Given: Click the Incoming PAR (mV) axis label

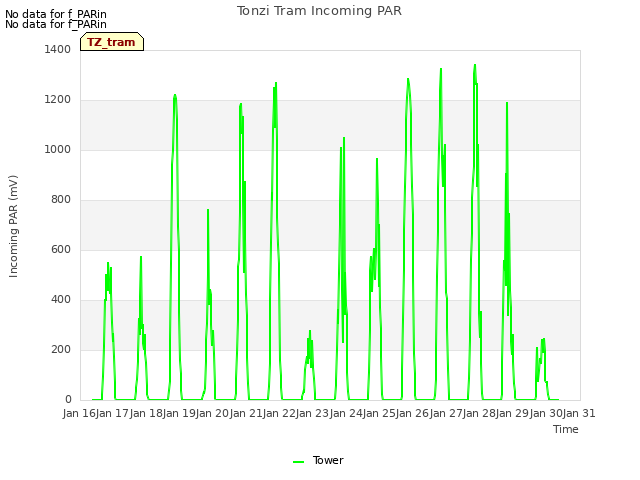Looking at the screenshot, I should [13, 227].
